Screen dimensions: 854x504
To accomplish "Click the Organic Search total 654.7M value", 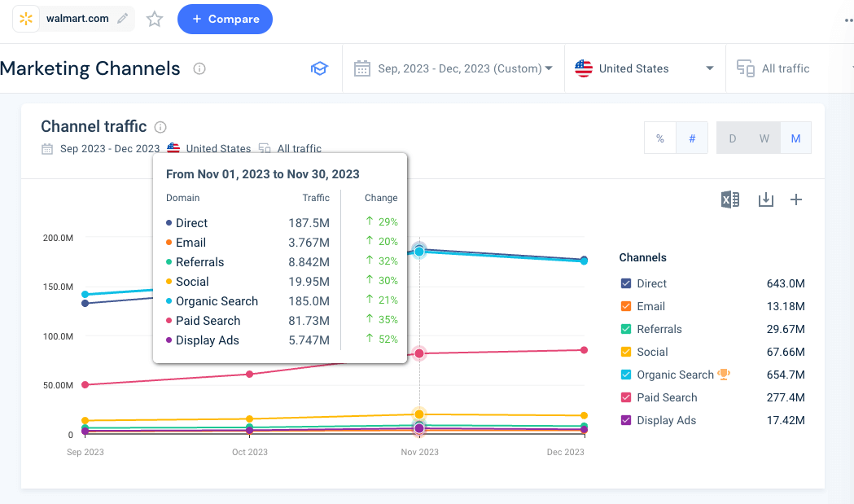I will (x=786, y=375).
